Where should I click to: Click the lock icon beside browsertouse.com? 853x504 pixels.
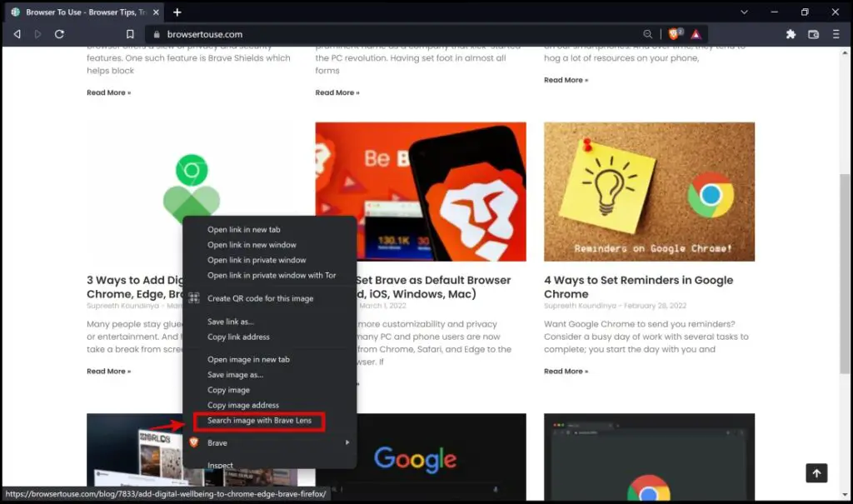157,34
